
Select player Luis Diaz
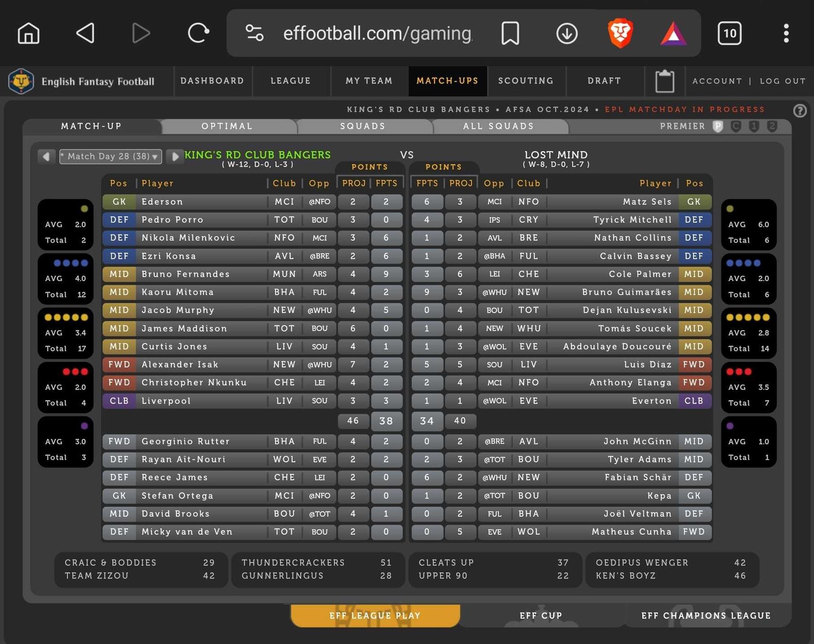[648, 364]
